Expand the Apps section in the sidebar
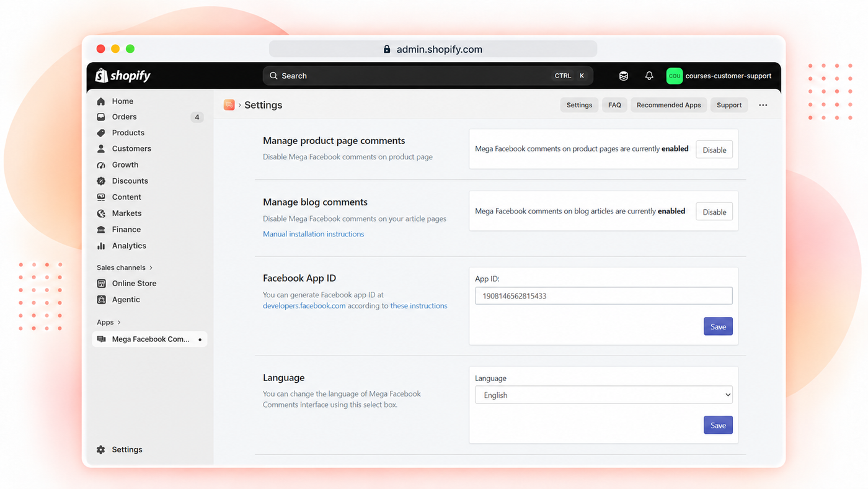The height and width of the screenshot is (489, 868). [x=108, y=322]
